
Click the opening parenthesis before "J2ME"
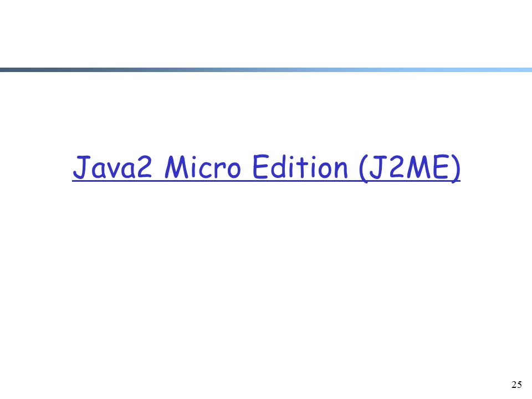tap(364, 168)
